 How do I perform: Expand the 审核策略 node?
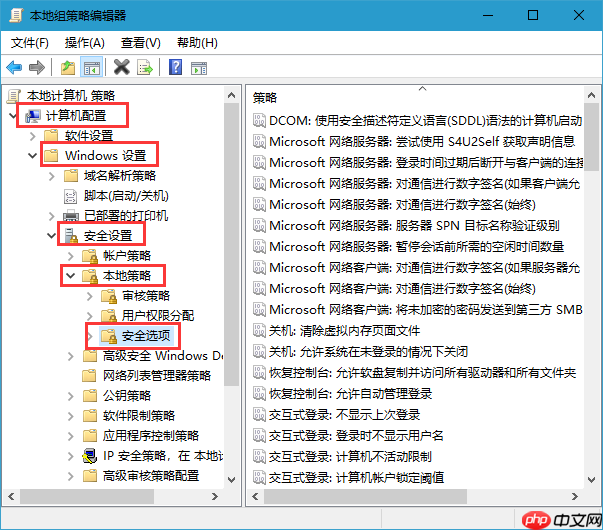tap(90, 296)
